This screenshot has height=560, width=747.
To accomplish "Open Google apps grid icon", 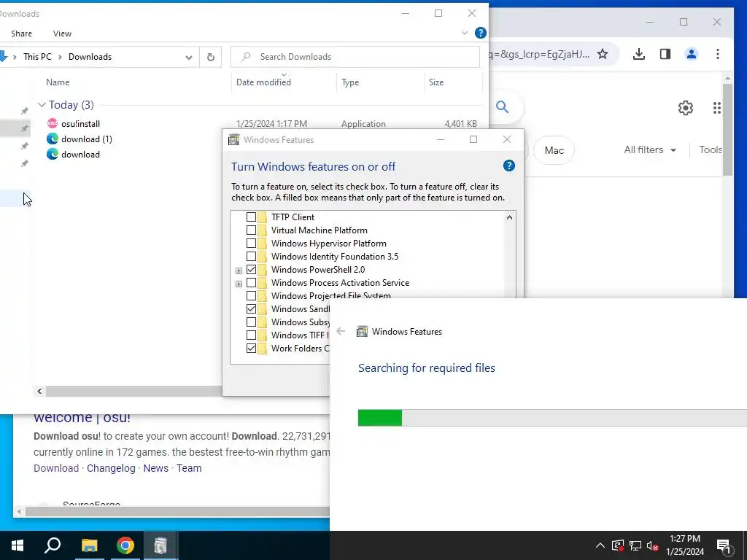I will pos(716,108).
